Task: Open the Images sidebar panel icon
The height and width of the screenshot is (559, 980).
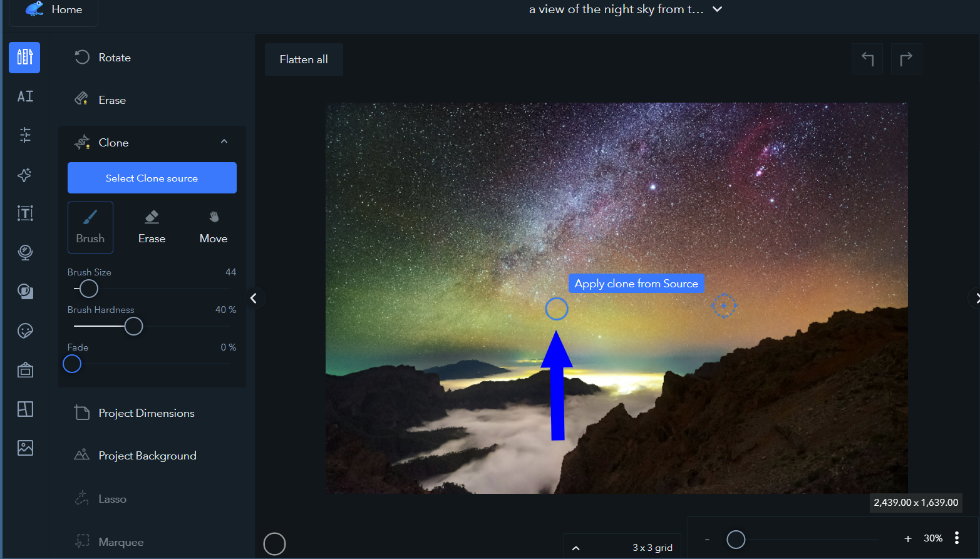Action: [x=25, y=448]
